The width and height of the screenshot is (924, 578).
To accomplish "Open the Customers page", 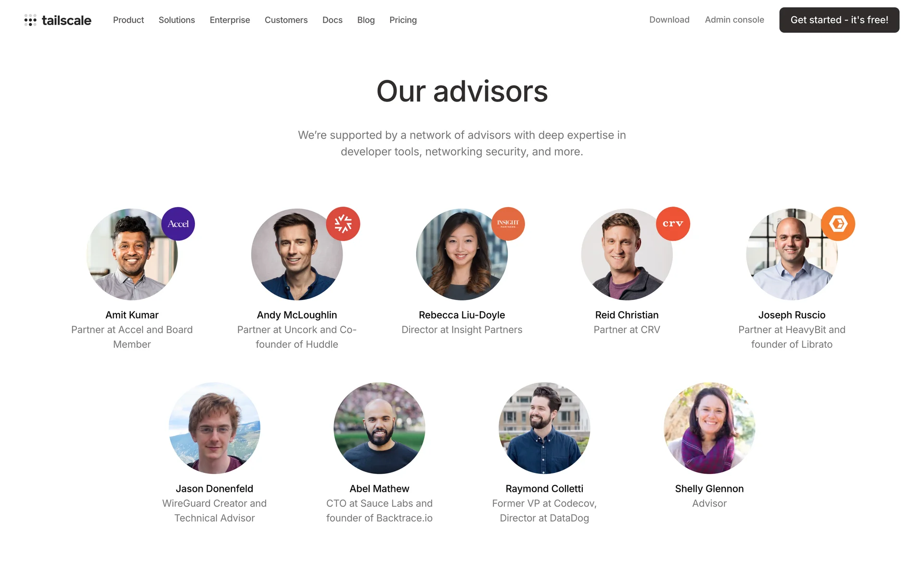I will click(x=286, y=20).
